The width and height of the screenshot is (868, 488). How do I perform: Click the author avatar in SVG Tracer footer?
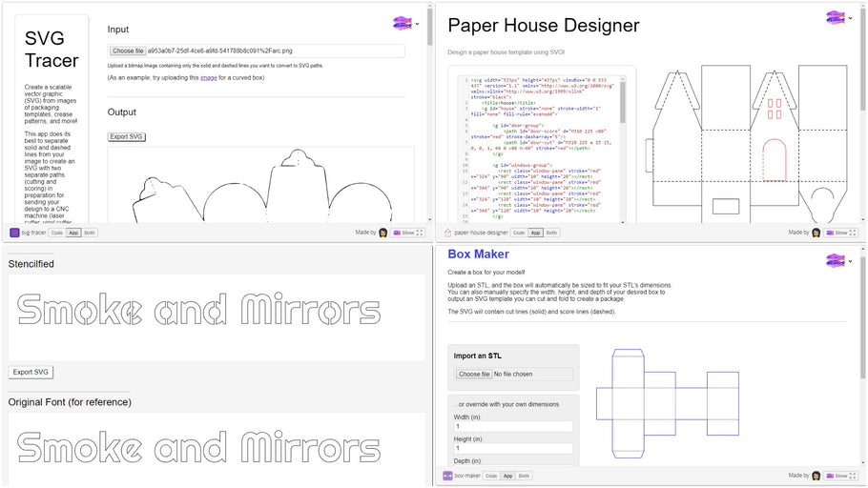point(383,233)
